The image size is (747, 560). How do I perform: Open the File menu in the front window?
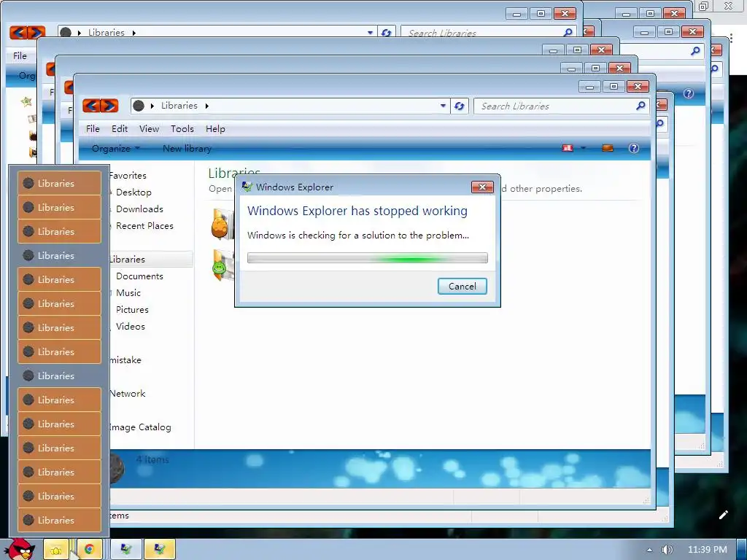point(93,128)
